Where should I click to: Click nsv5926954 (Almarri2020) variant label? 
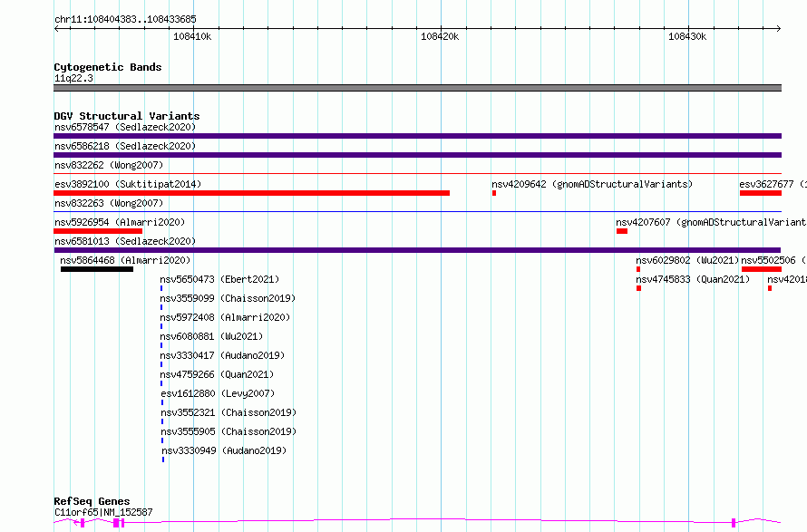120,222
